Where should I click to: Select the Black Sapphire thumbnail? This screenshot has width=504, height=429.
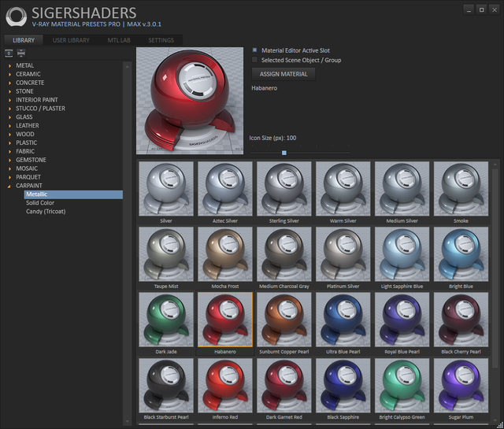pos(343,385)
